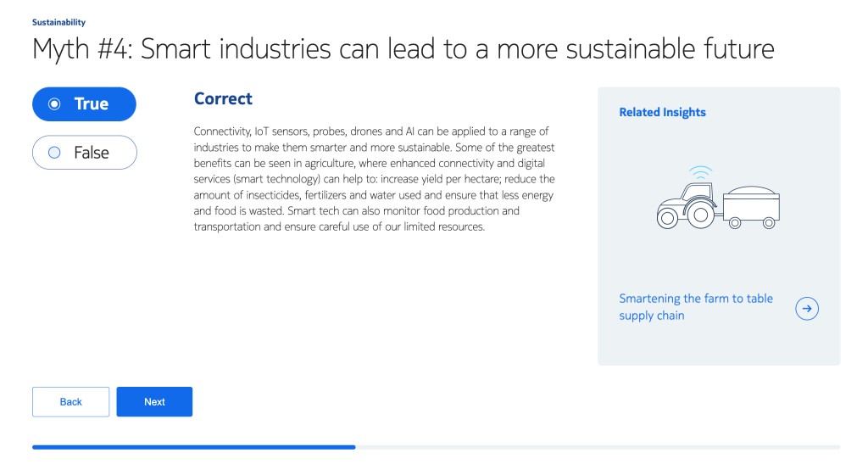This screenshot has width=868, height=464.
Task: Click the Sustainability category label
Action: tap(58, 22)
